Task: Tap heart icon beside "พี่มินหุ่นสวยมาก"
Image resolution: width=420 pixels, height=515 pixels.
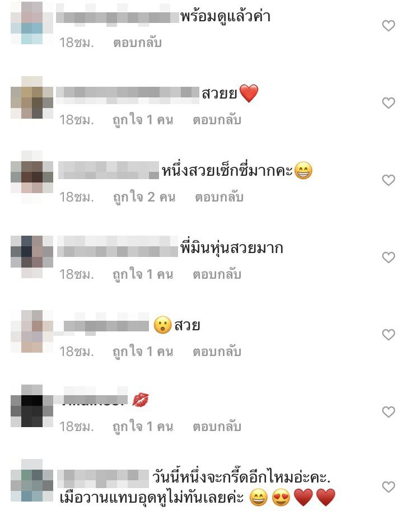Action: (x=388, y=257)
